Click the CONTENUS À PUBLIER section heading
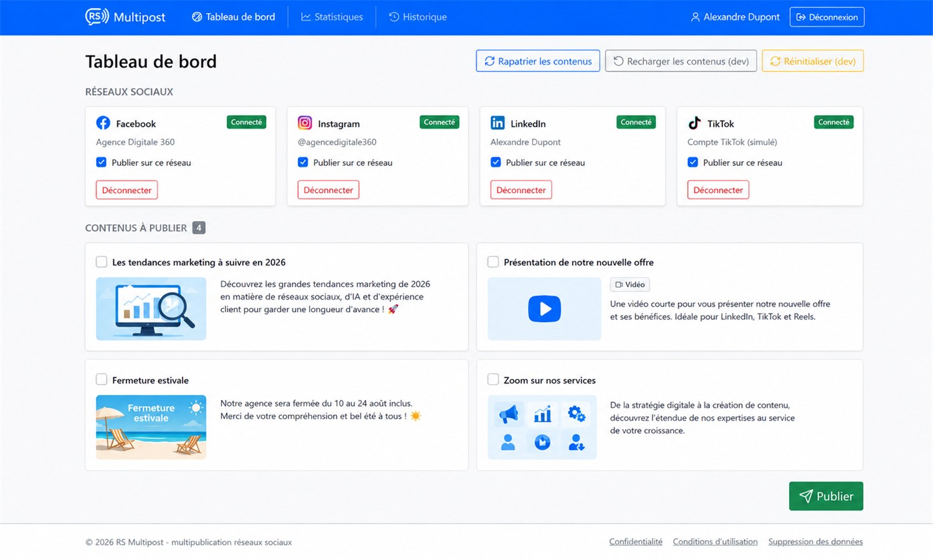This screenshot has width=933, height=560. coord(136,228)
